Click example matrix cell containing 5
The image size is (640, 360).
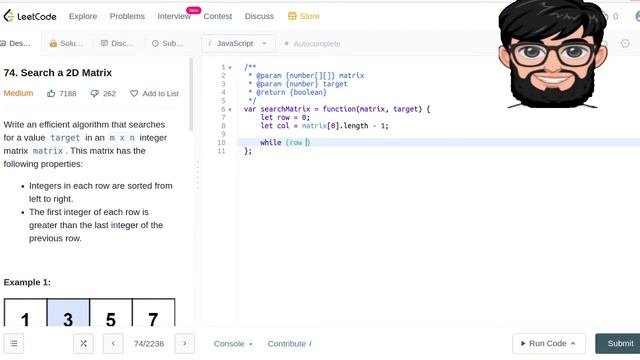(x=111, y=313)
